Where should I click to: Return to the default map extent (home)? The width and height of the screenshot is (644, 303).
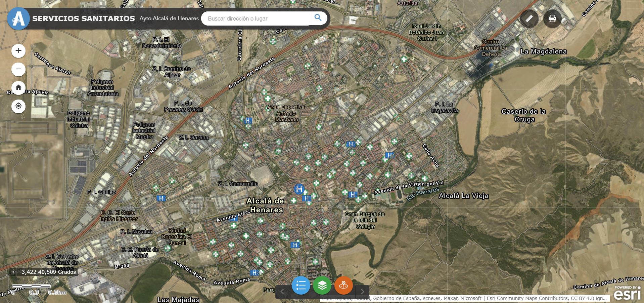[18, 88]
